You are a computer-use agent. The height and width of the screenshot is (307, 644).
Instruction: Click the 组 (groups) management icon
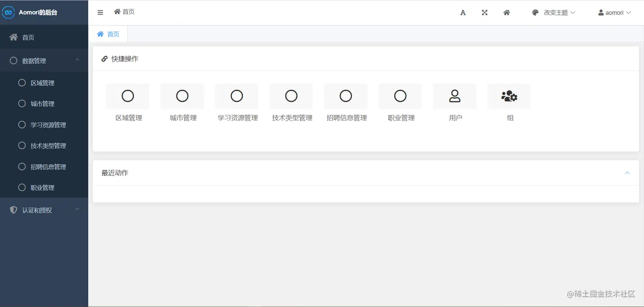(x=509, y=96)
